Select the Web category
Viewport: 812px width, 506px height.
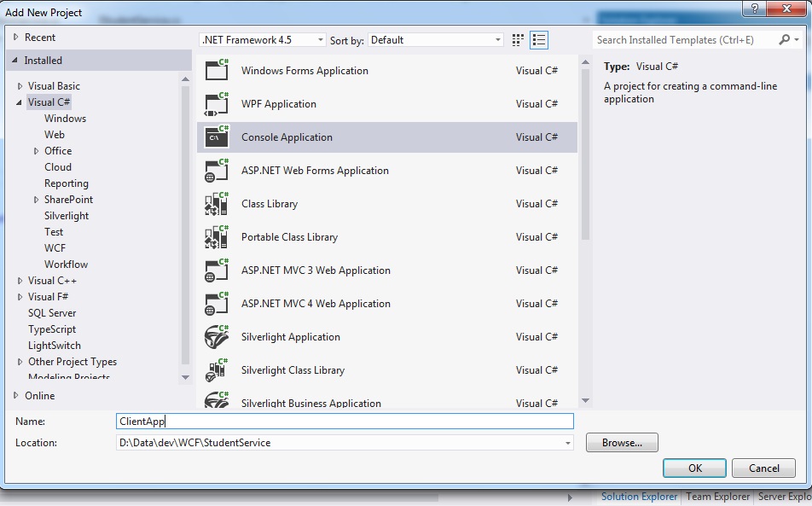click(x=55, y=135)
